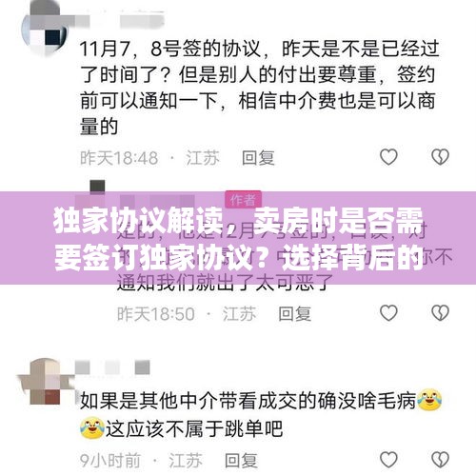Image resolution: width=476 pixels, height=476 pixels.
Task: Select the comment text starting 11月7，8号签的协议
Action: [260, 88]
